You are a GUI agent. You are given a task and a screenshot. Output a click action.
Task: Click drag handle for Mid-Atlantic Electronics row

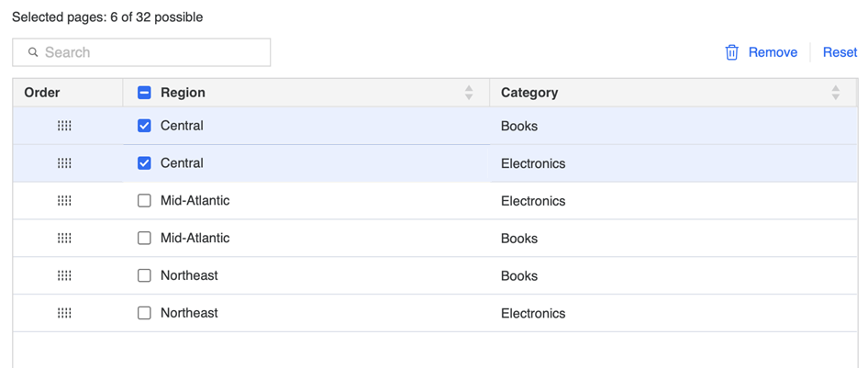[64, 201]
